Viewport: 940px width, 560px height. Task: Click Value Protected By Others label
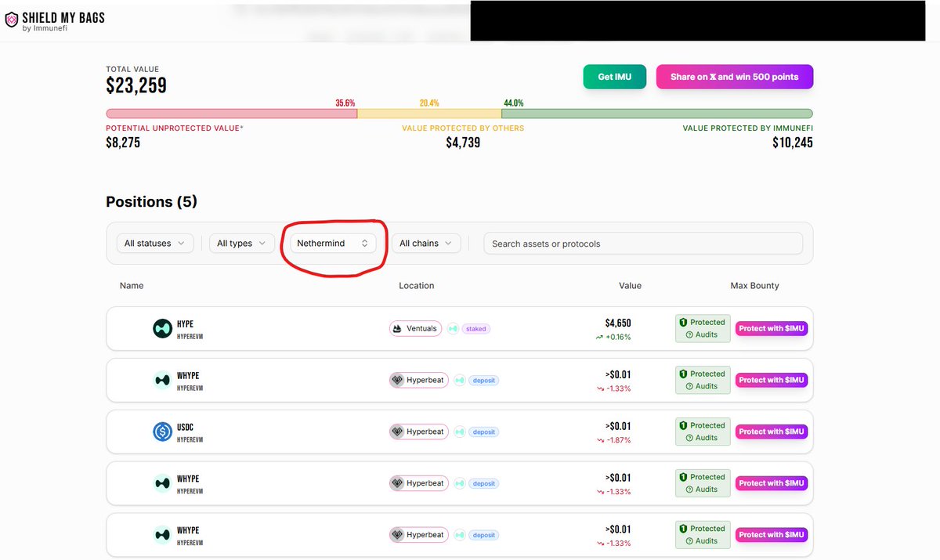(463, 128)
